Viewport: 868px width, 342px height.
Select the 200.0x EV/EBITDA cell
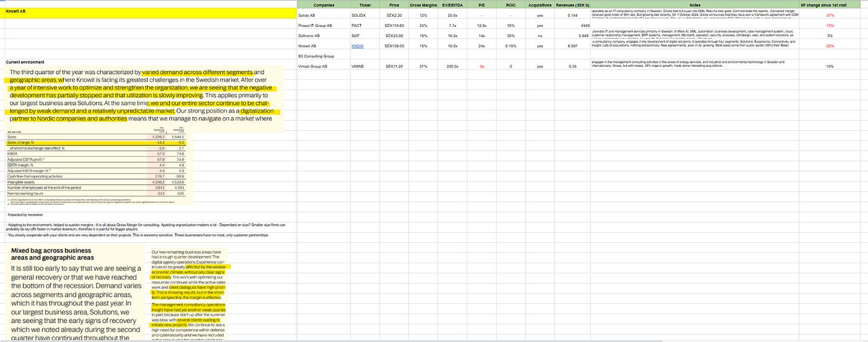[x=452, y=66]
